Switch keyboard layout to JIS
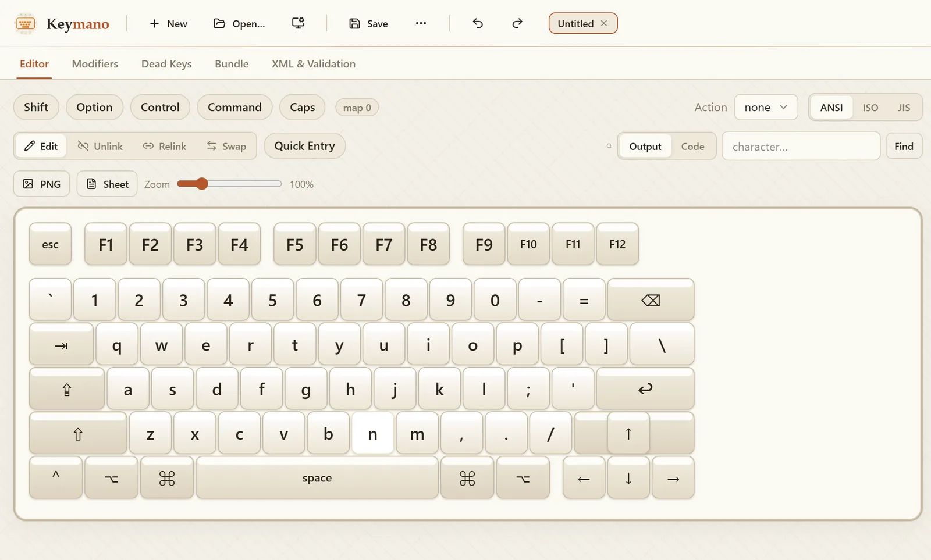This screenshot has height=560, width=931. 904,108
